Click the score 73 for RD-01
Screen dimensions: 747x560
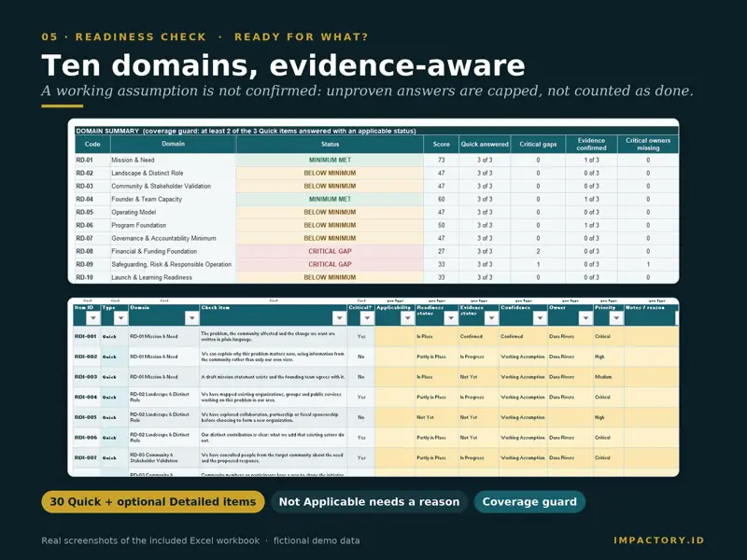click(441, 160)
